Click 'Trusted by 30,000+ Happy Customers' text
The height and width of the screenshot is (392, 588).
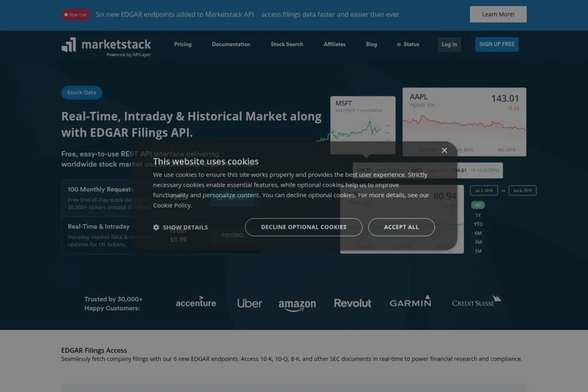point(113,303)
